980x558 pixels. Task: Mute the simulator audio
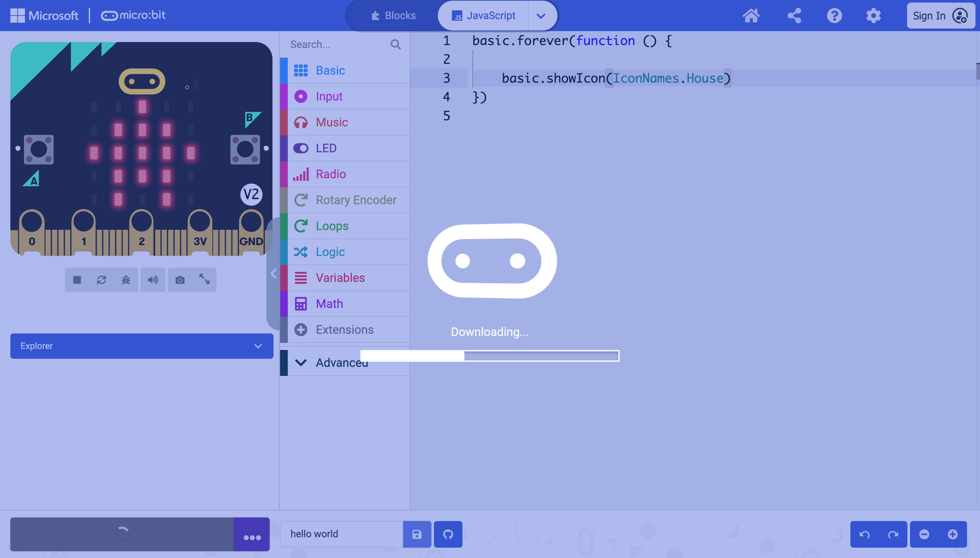pyautogui.click(x=153, y=280)
